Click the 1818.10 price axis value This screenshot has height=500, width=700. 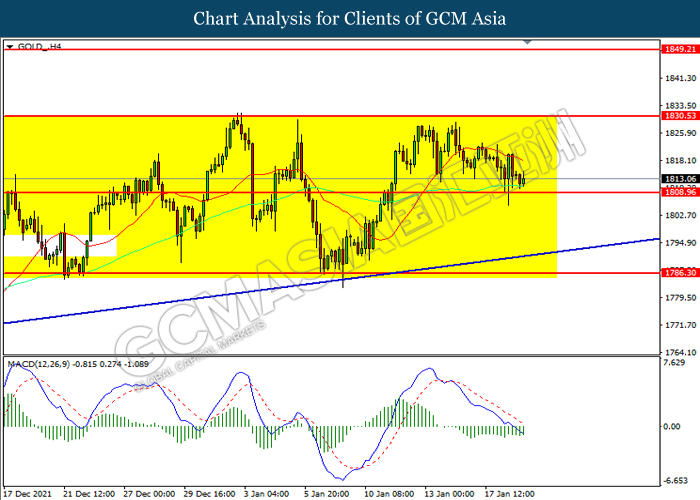(x=680, y=160)
